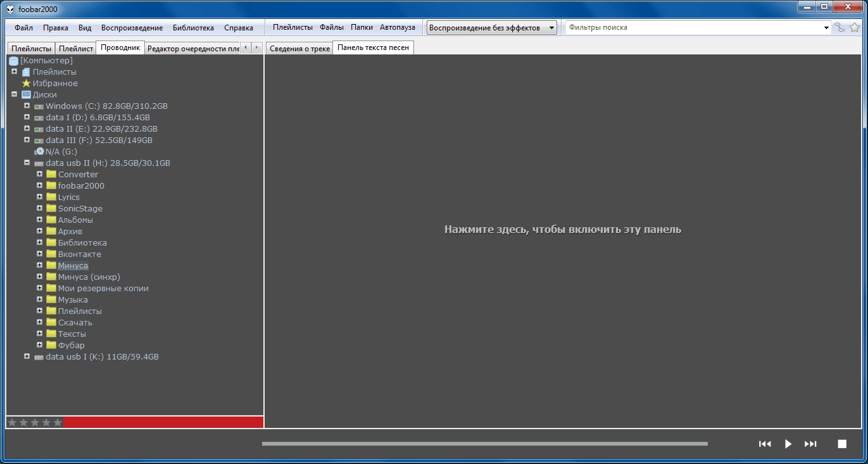
Task: Set rating with the third star
Action: (x=35, y=422)
